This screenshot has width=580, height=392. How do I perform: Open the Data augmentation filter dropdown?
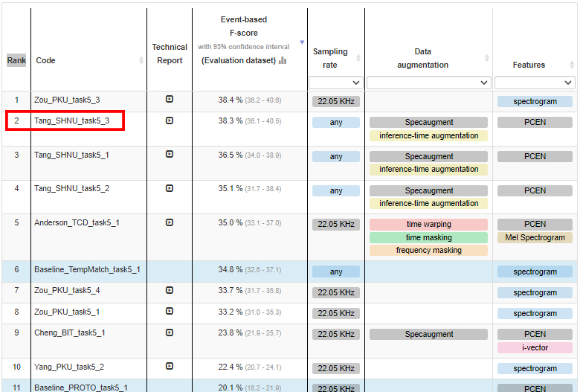[429, 83]
